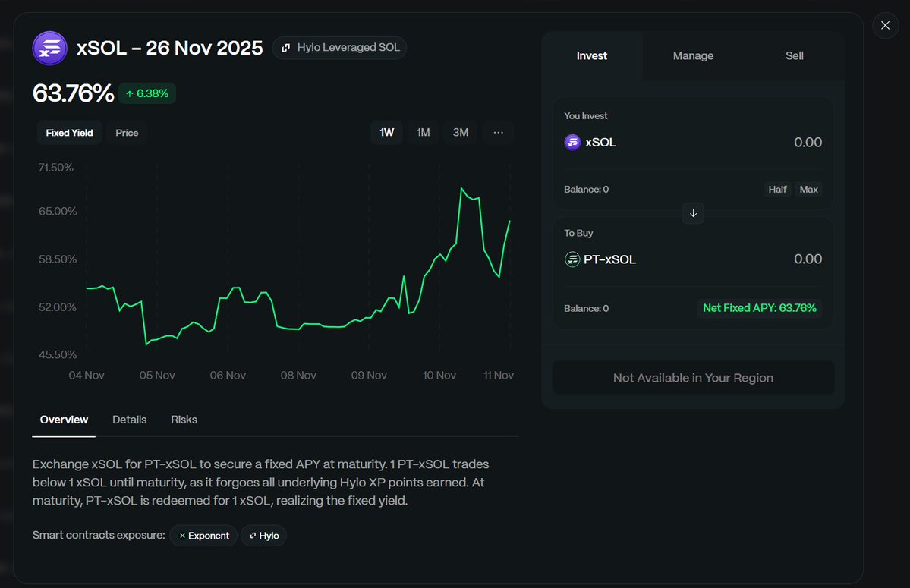
Task: Select the 1M chart timeframe
Action: tap(423, 132)
